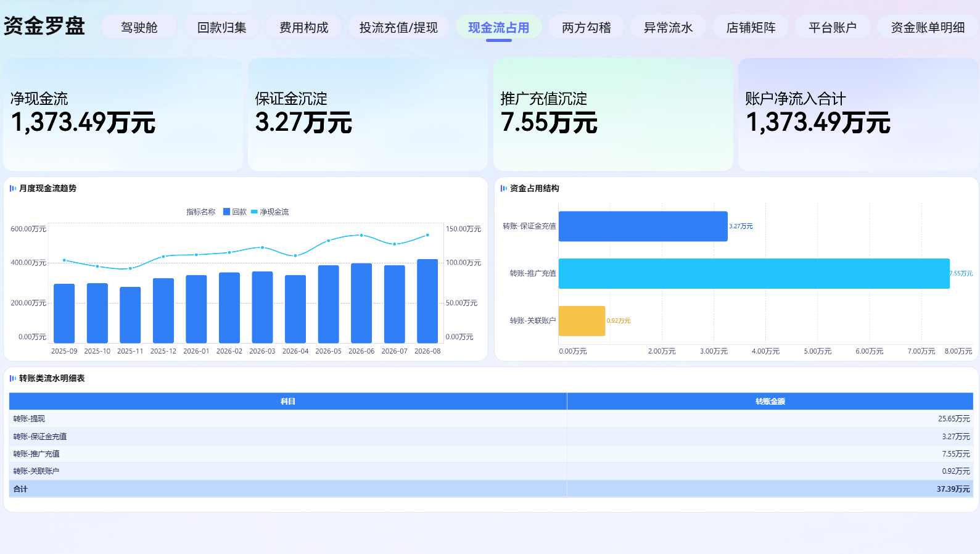Click the 保证金沉淀 KPI card
980x554 pixels.
tap(368, 115)
